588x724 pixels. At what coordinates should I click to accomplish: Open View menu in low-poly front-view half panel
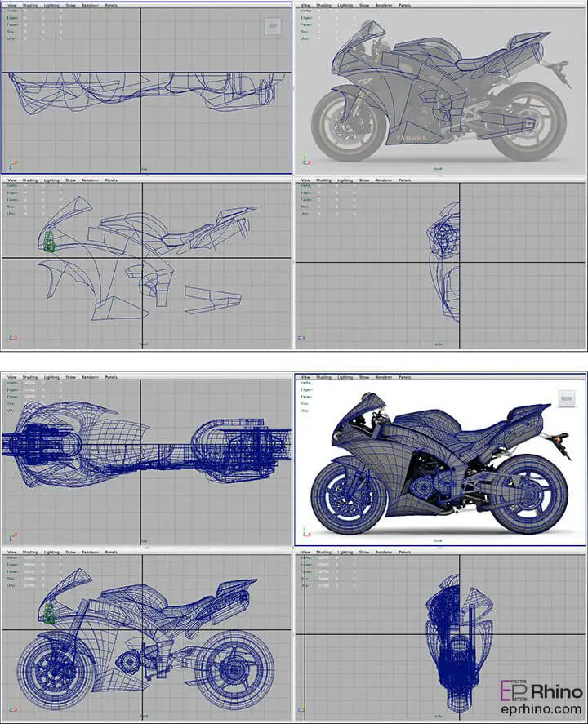tap(305, 180)
